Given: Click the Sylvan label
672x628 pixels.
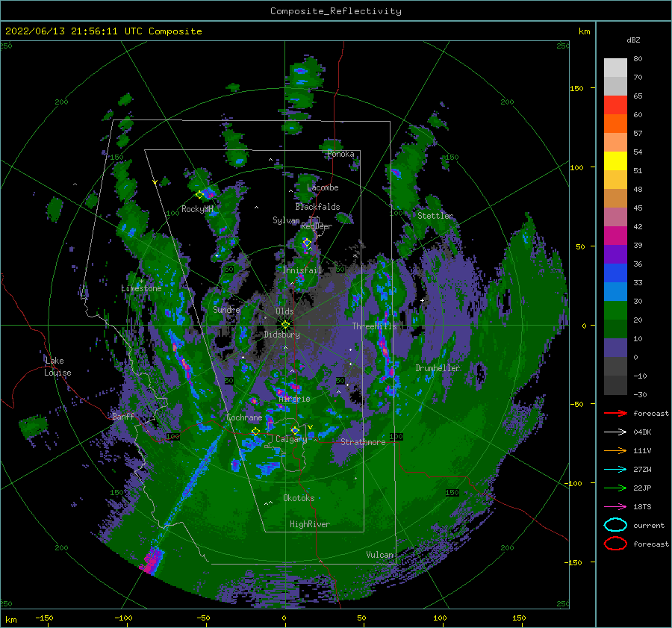Looking at the screenshot, I should [286, 220].
